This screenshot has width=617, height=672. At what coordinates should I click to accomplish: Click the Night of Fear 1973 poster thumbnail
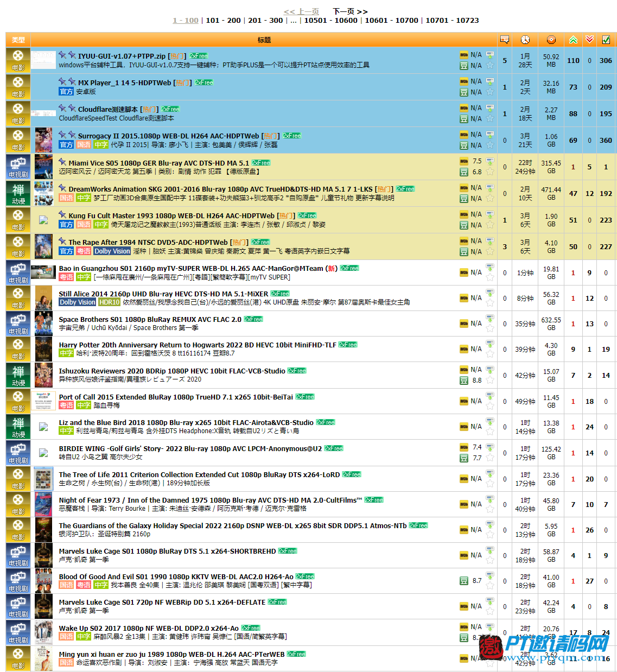point(43,504)
